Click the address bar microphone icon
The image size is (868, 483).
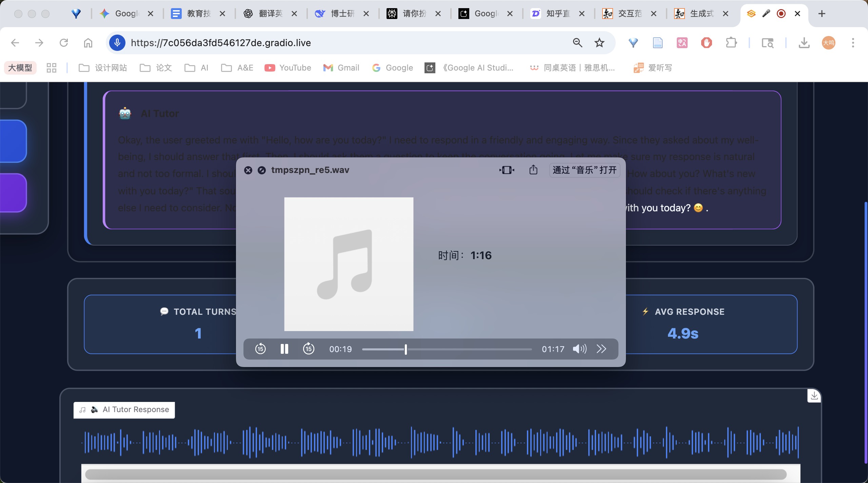coord(117,43)
